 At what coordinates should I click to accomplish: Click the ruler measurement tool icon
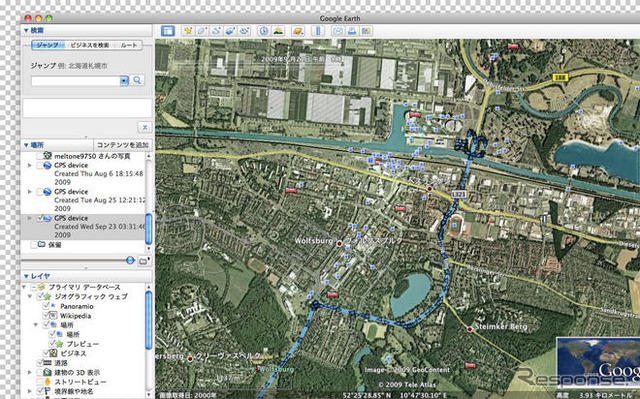click(x=318, y=31)
